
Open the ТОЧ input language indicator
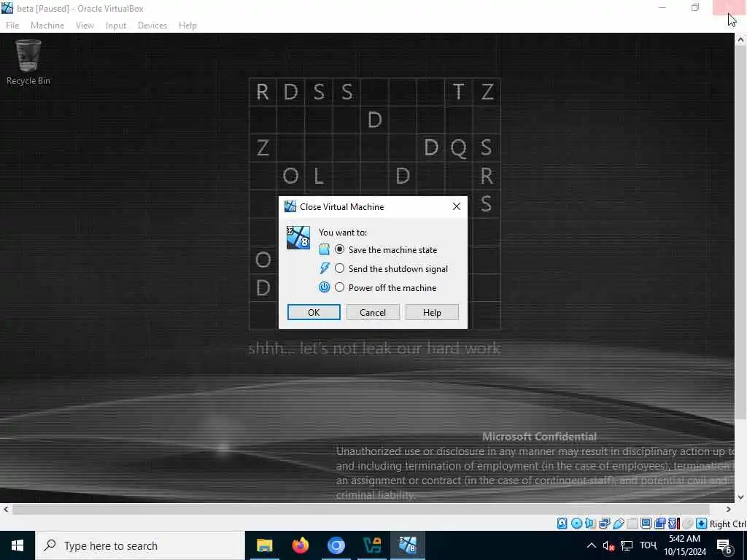pyautogui.click(x=648, y=545)
